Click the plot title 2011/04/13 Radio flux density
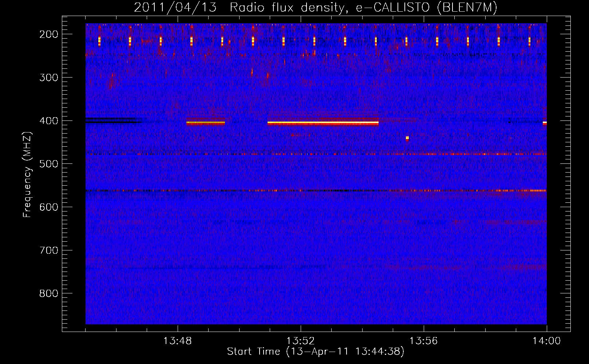 click(x=315, y=7)
